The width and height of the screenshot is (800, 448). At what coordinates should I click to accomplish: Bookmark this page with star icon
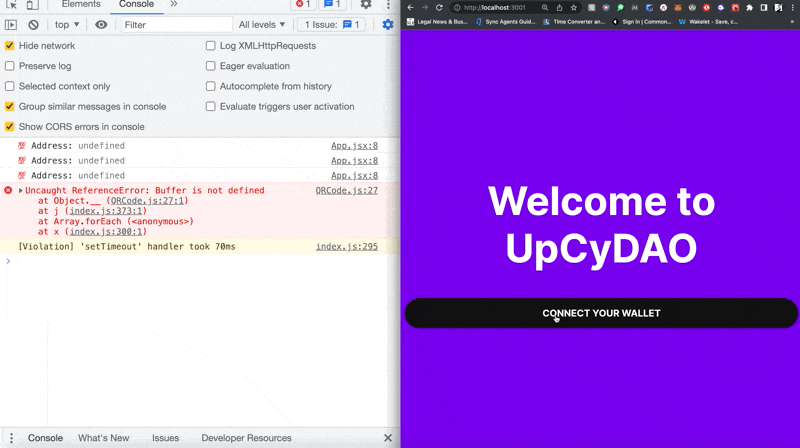coord(573,7)
